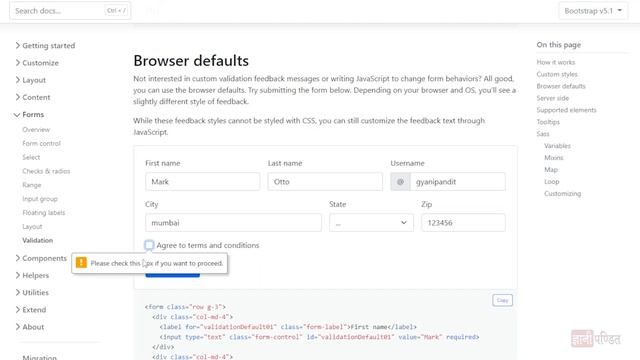Jump to Loop subsection
640x360 pixels.
[x=551, y=182]
